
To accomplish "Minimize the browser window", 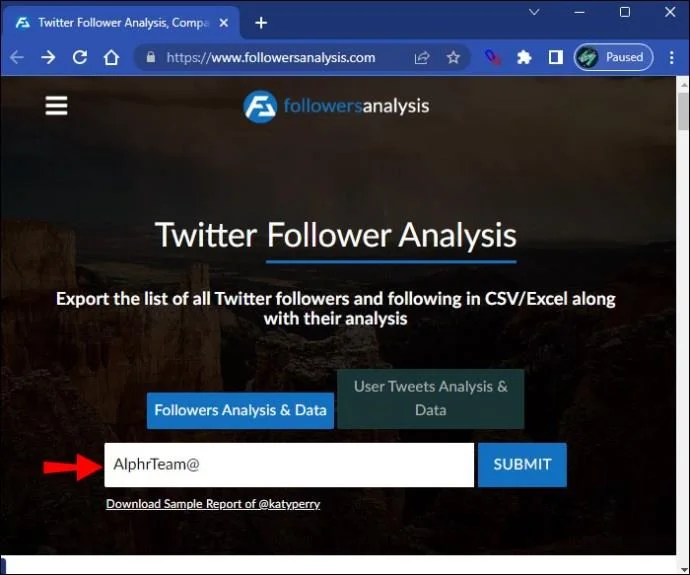I will tap(580, 12).
